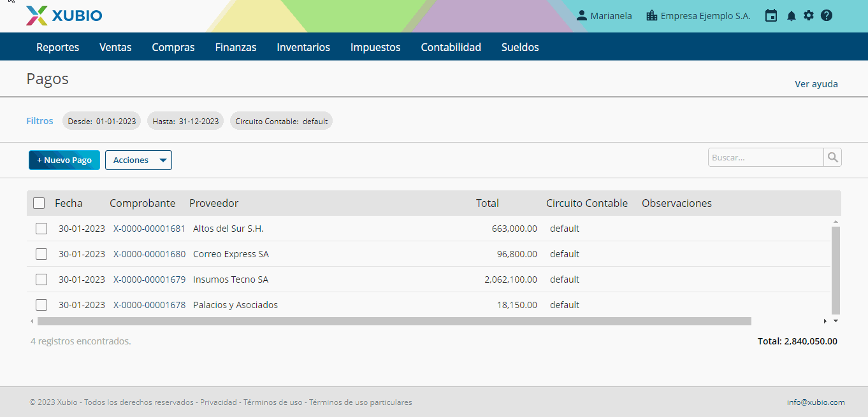This screenshot has width=868, height=417.
Task: Open notifications bell icon
Action: coord(792,16)
